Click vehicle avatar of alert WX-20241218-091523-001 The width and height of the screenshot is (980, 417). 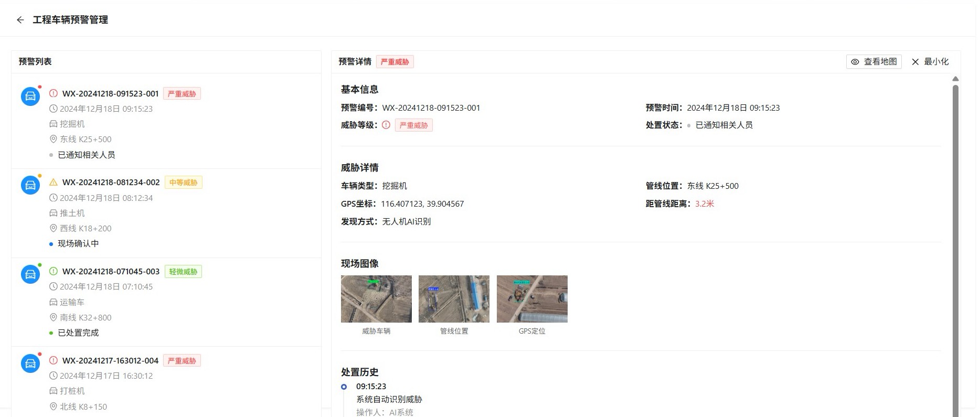(x=30, y=96)
